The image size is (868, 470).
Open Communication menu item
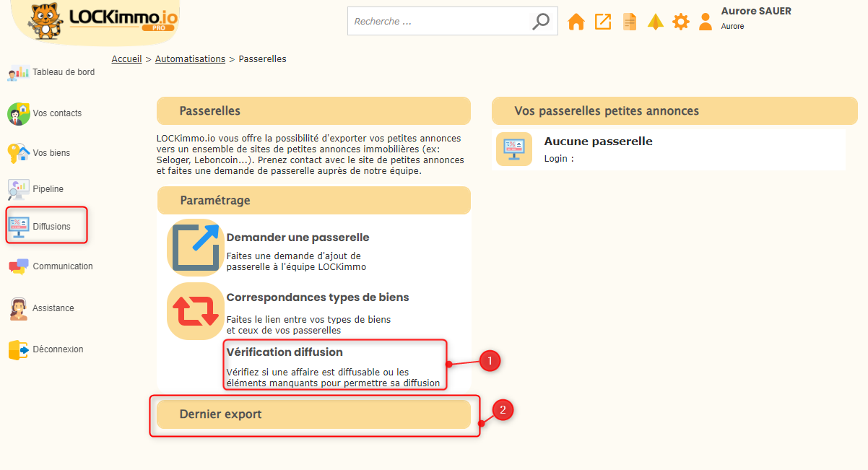(x=63, y=266)
